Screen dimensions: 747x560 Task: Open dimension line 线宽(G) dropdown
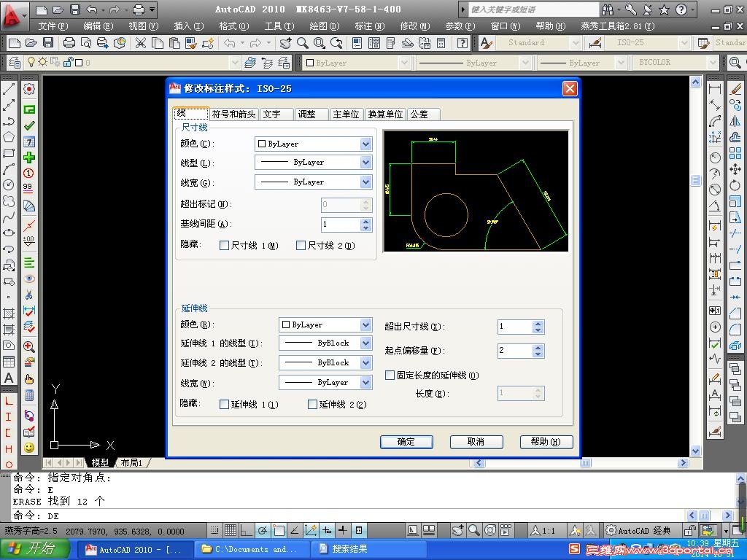pos(365,182)
